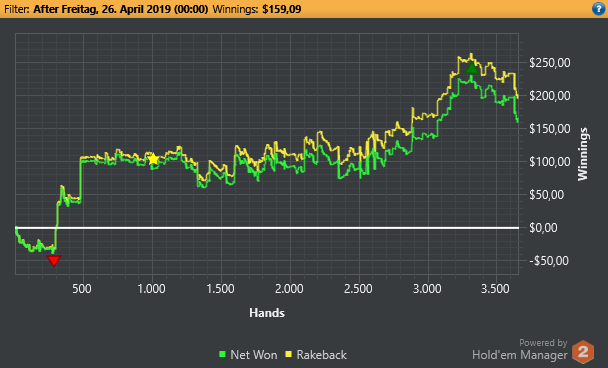Toggle the green Net Won legend square

(x=223, y=354)
